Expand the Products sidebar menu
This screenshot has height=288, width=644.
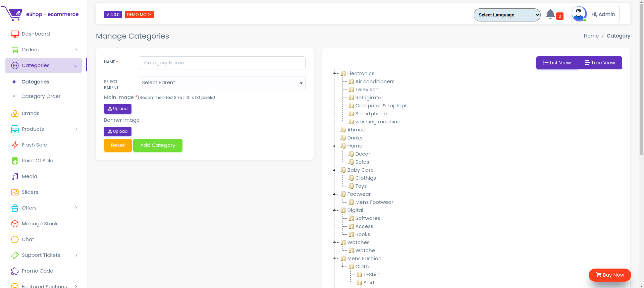(44, 129)
